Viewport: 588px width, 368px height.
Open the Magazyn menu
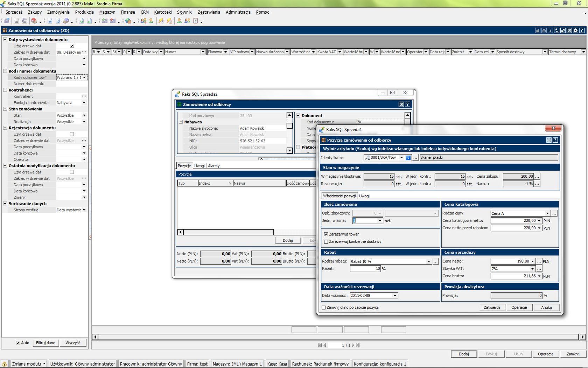tap(107, 12)
